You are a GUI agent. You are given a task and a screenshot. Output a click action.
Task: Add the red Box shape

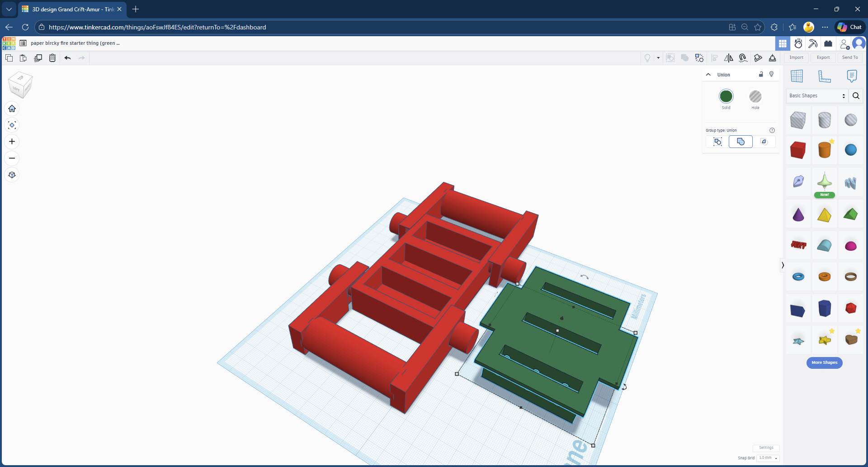[798, 150]
